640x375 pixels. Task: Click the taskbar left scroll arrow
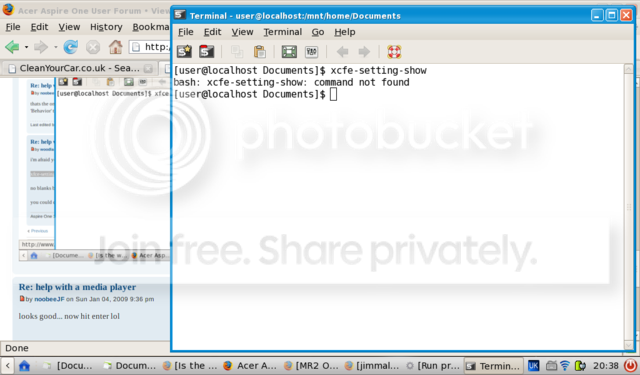click(x=8, y=366)
